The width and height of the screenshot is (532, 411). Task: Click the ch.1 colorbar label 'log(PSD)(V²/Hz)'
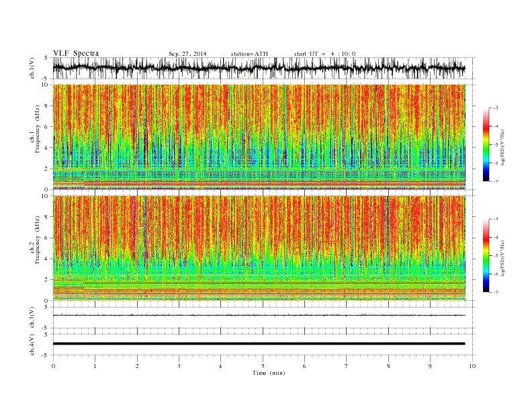coord(503,147)
